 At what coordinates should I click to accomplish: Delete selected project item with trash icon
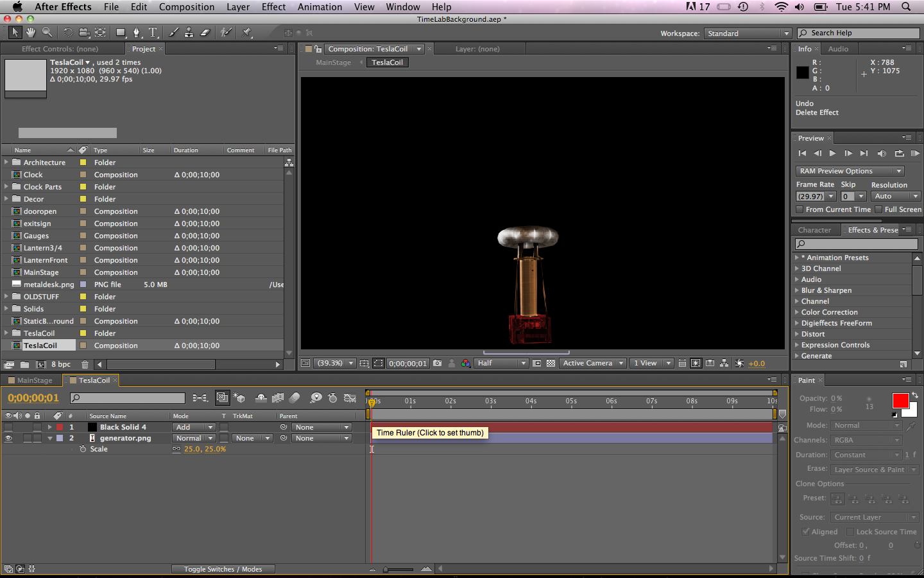tap(85, 365)
